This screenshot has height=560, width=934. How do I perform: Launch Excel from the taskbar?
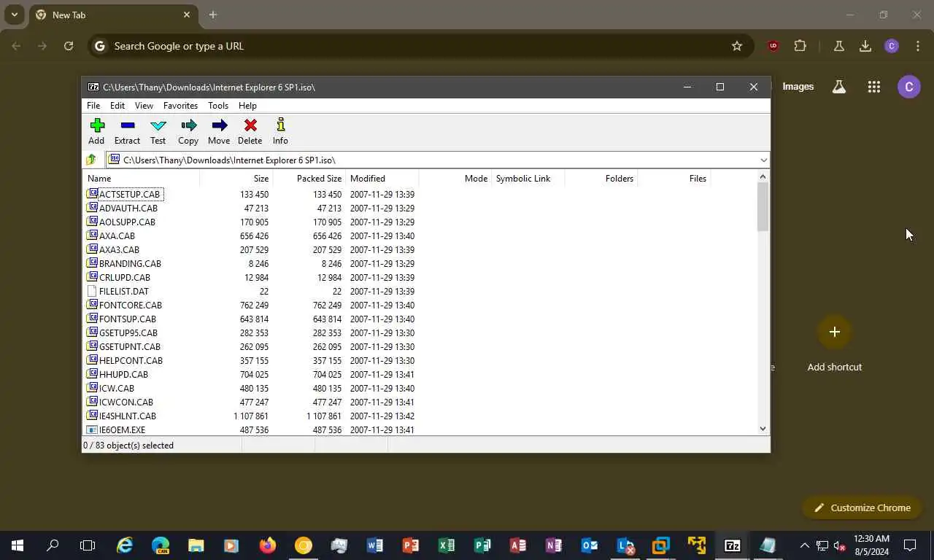[x=447, y=545]
